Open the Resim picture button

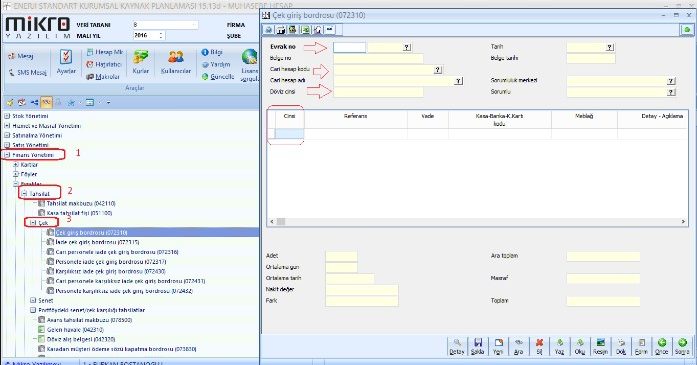[600, 346]
